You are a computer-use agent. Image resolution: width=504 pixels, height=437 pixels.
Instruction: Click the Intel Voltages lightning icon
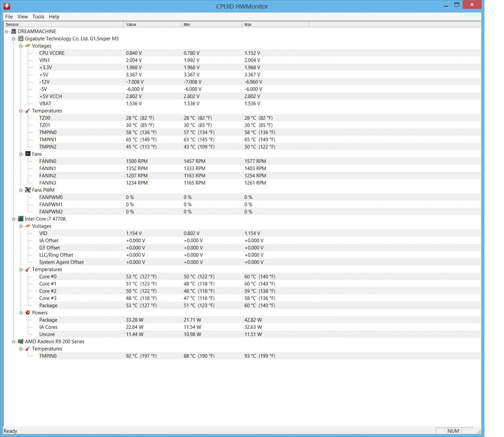pyautogui.click(x=28, y=226)
